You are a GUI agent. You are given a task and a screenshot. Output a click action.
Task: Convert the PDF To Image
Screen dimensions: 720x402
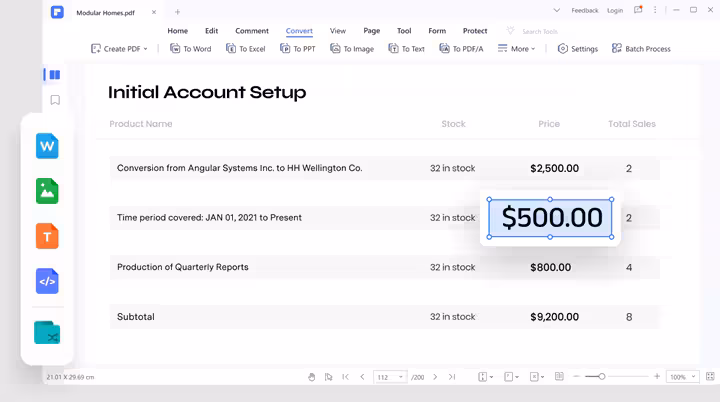(352, 49)
